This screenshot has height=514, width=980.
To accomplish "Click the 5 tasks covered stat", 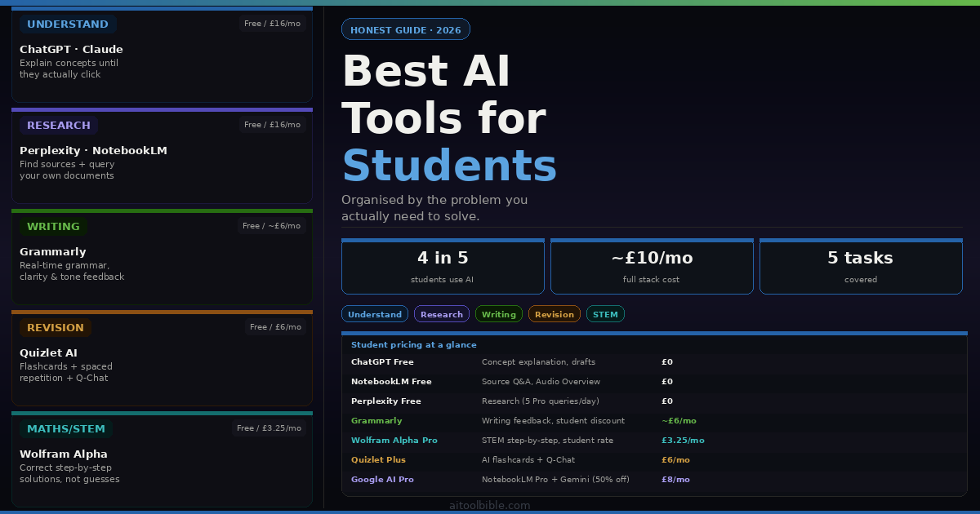I will pos(861,267).
